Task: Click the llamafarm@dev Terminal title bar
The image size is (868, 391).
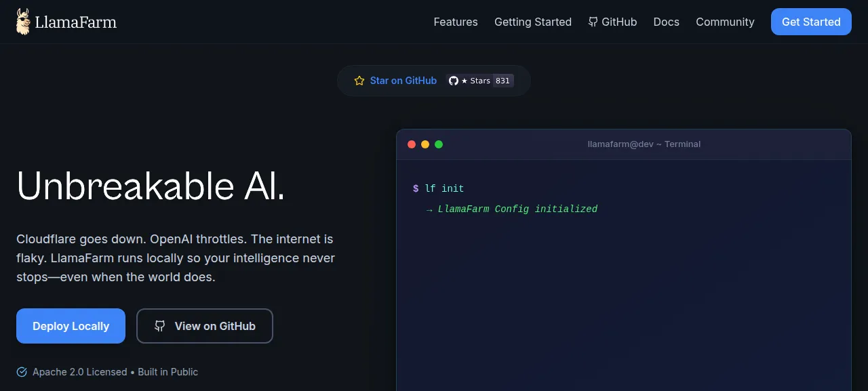Action: coord(624,144)
